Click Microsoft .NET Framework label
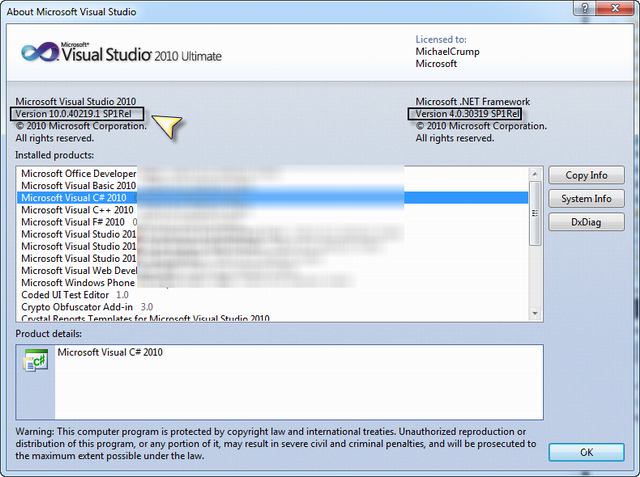This screenshot has width=640, height=477. [x=473, y=102]
